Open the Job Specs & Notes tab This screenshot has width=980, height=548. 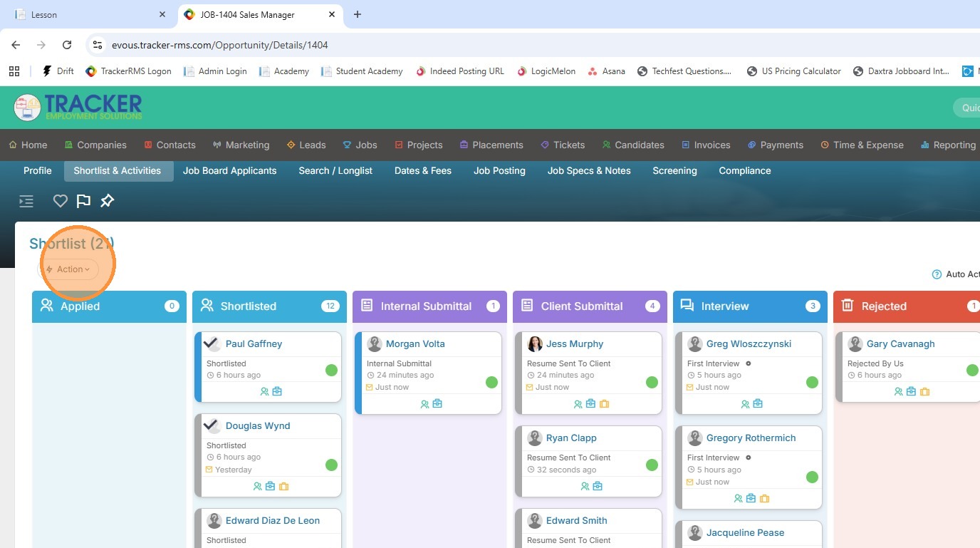589,171
